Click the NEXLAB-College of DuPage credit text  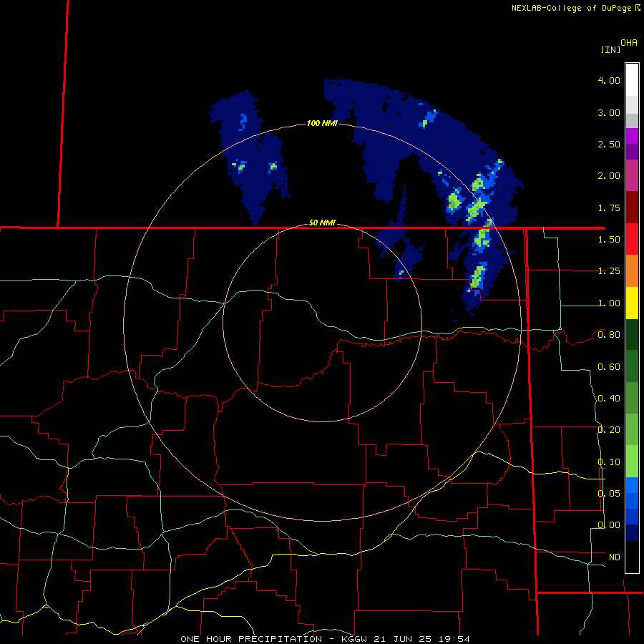(576, 8)
